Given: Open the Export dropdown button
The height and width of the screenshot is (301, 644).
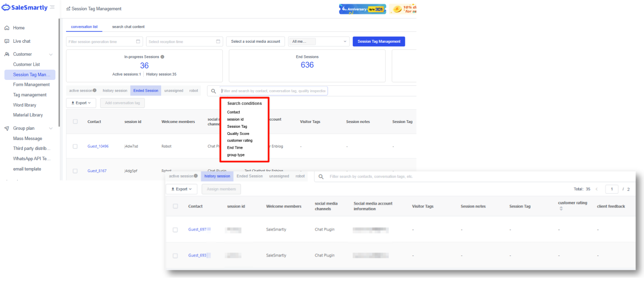Looking at the screenshot, I should coord(81,103).
